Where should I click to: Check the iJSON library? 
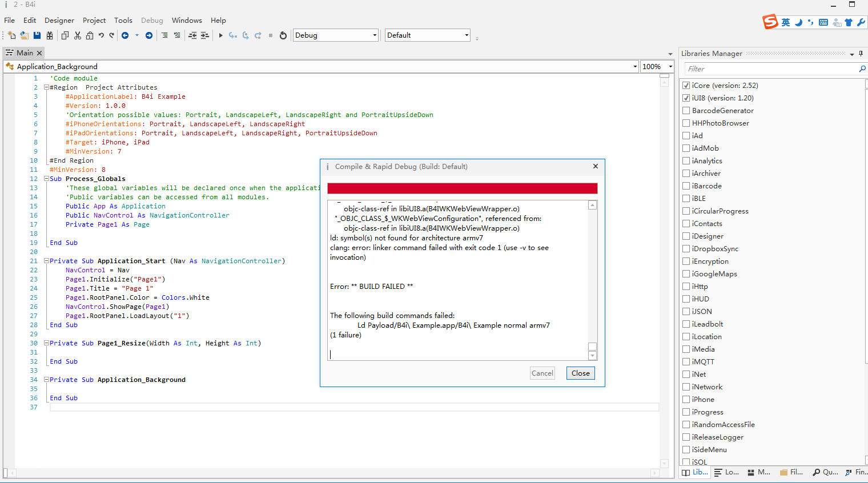point(686,312)
